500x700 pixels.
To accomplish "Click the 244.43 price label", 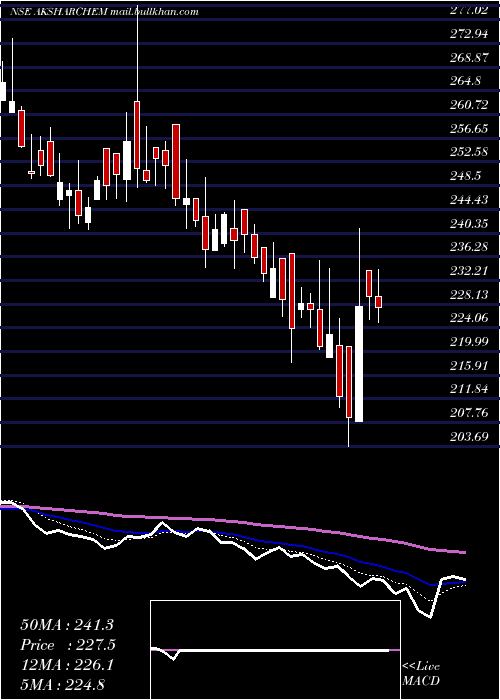I will [x=469, y=199].
